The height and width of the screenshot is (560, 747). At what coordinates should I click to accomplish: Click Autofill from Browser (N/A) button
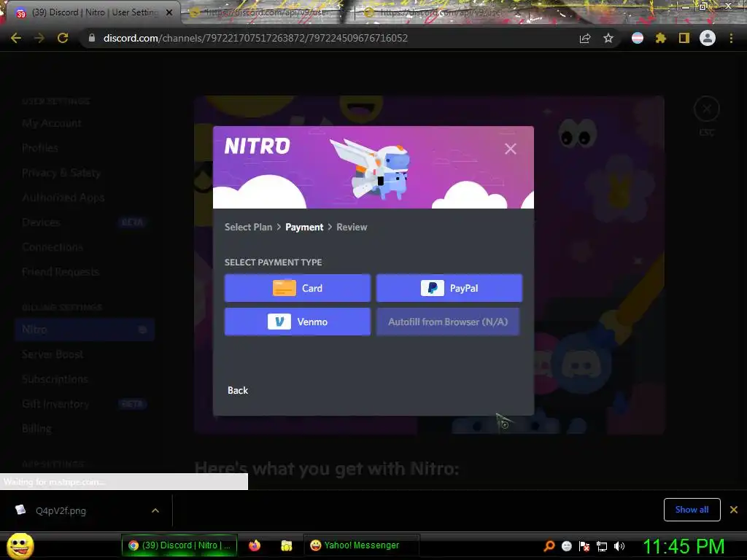point(448,322)
